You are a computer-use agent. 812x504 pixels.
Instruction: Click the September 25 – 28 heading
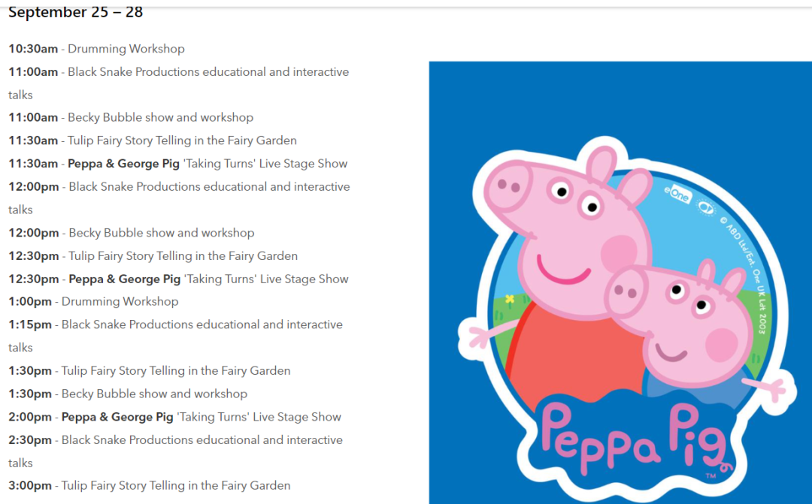point(76,11)
